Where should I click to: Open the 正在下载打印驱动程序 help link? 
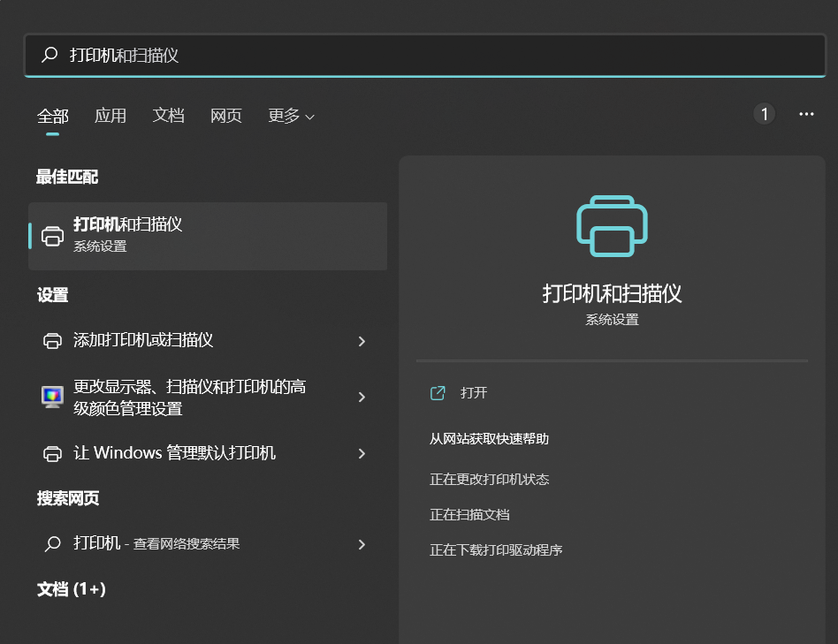click(496, 550)
